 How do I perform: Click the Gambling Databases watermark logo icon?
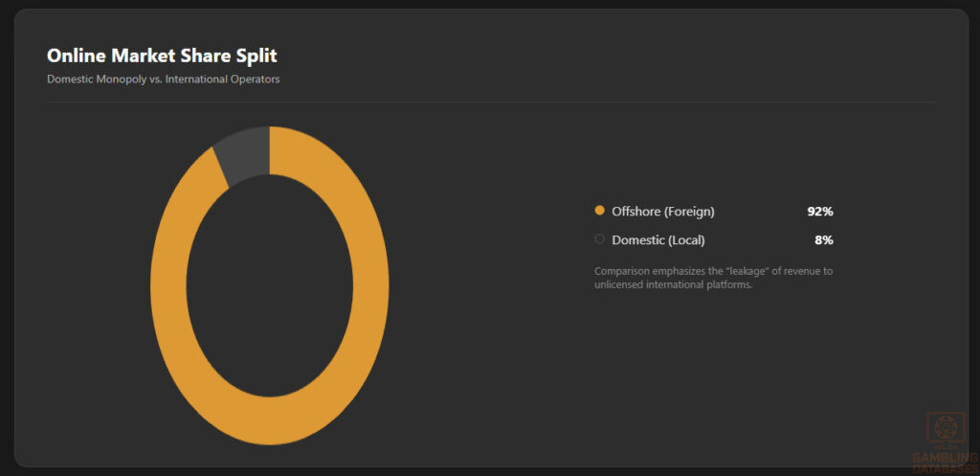pos(945,430)
